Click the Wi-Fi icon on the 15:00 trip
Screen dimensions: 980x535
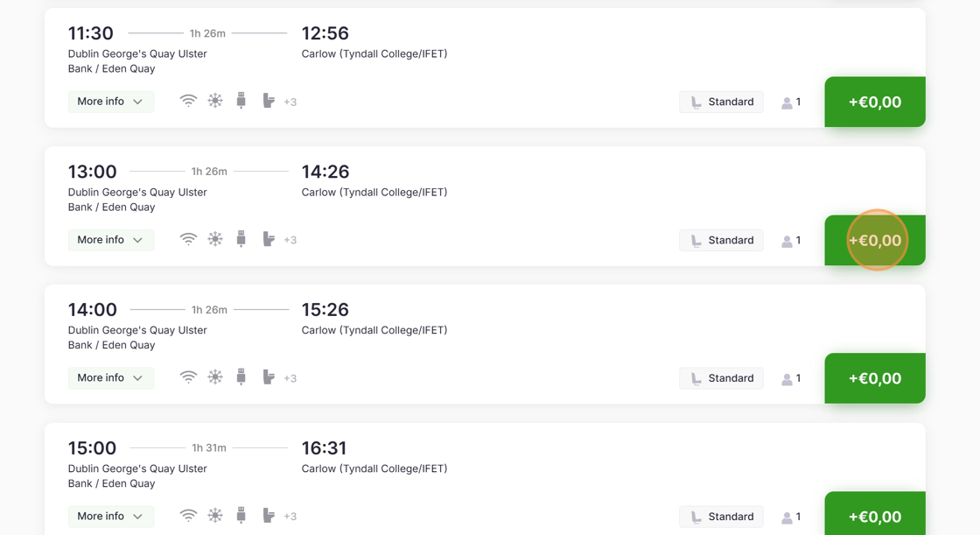188,516
